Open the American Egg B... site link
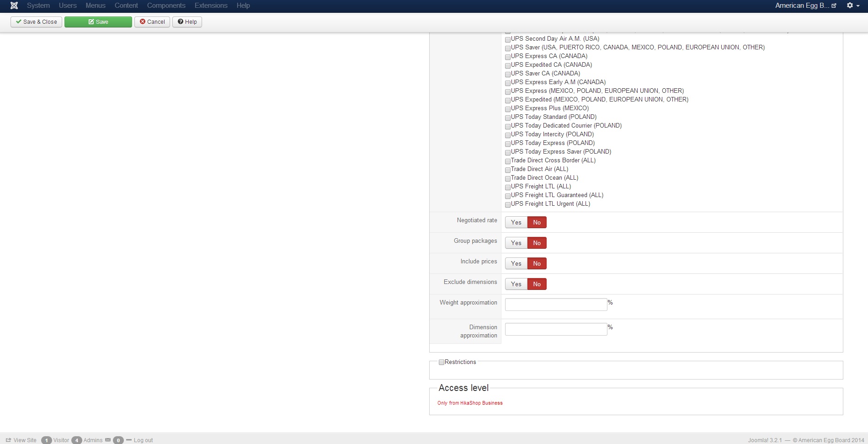868x444 pixels. (x=806, y=5)
